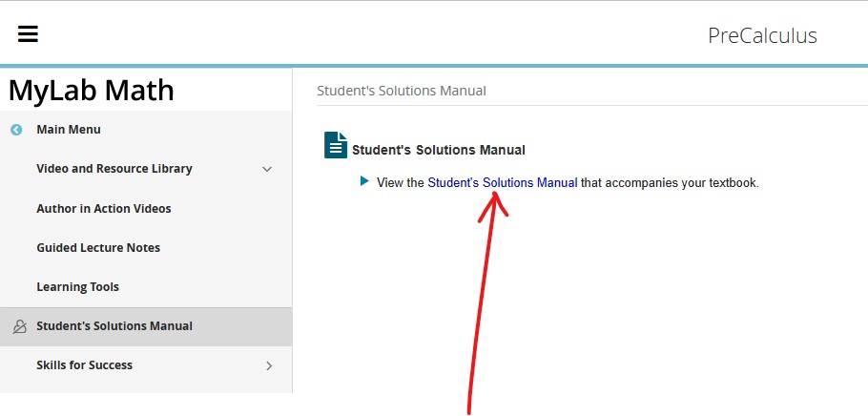
Task: Select Guided Lecture Notes in sidebar
Action: (98, 248)
